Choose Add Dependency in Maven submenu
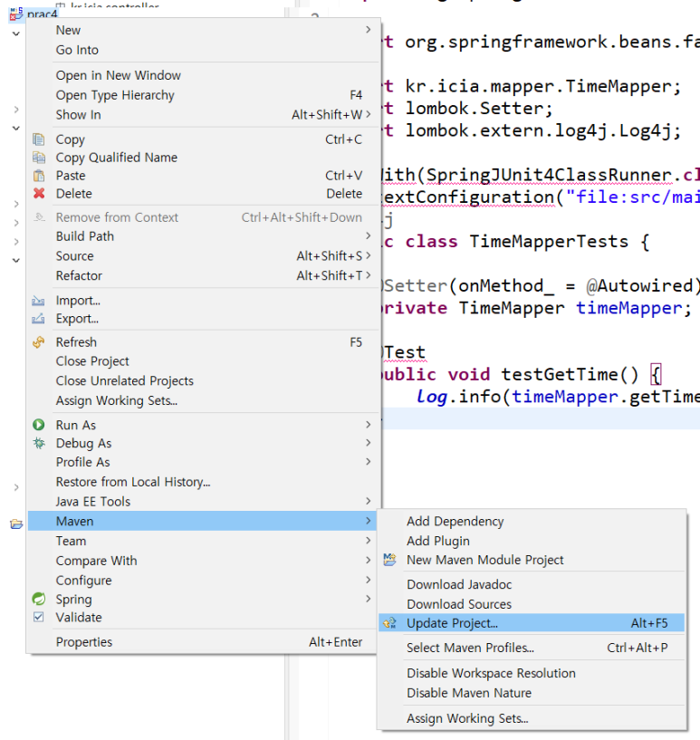 (532, 522)
